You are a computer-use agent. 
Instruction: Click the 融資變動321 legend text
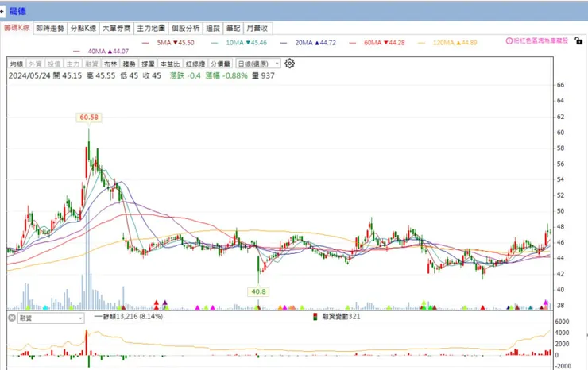(x=341, y=317)
